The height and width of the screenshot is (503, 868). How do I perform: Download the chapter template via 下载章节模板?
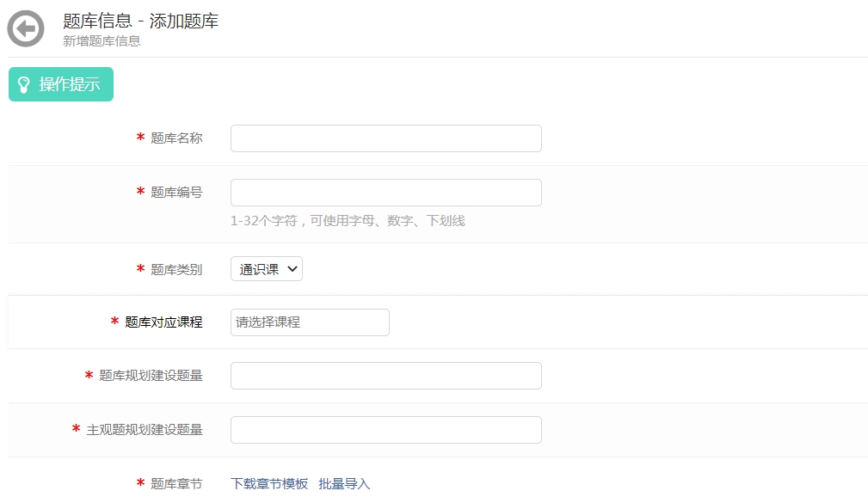pos(269,484)
